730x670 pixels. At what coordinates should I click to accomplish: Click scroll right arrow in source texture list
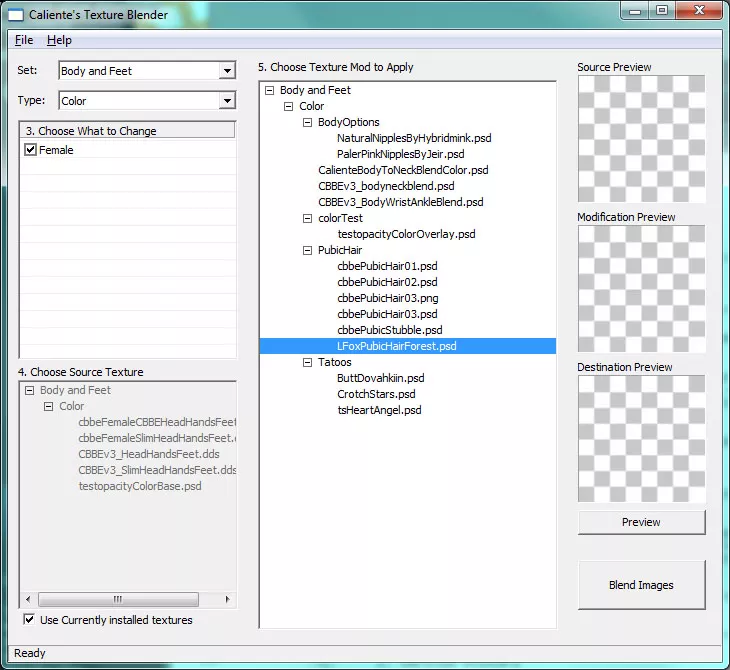(x=227, y=599)
